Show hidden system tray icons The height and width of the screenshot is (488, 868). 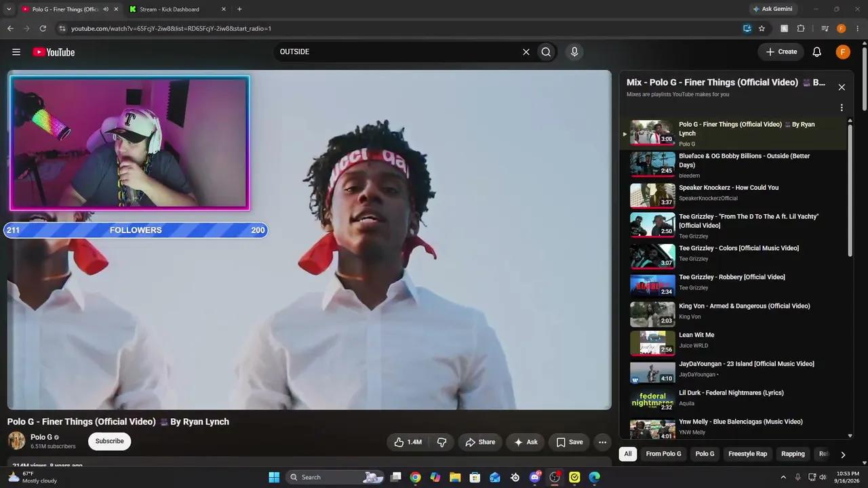point(783,477)
